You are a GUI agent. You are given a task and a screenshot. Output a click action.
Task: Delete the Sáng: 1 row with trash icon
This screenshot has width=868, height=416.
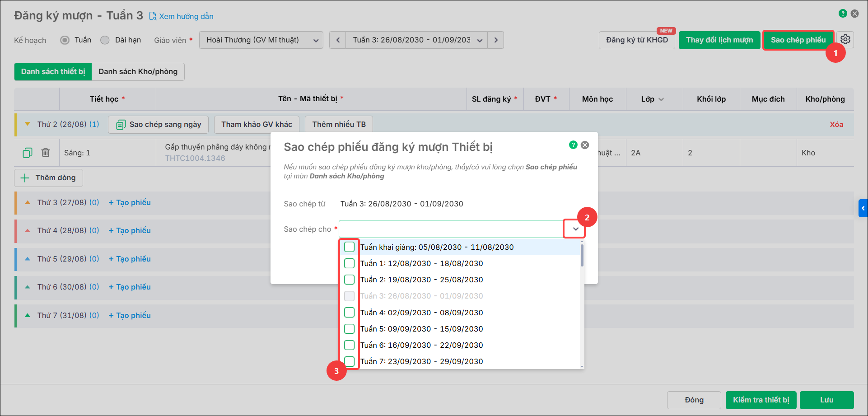pyautogui.click(x=46, y=153)
